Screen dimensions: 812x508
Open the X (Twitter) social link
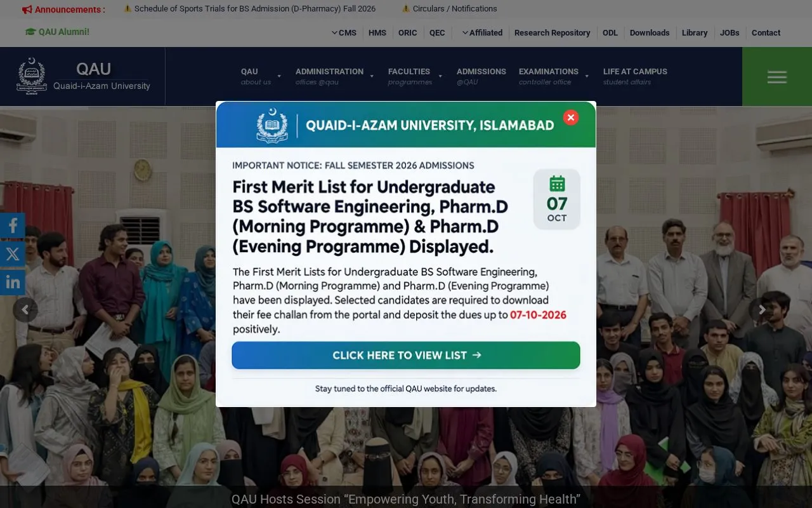click(x=13, y=254)
